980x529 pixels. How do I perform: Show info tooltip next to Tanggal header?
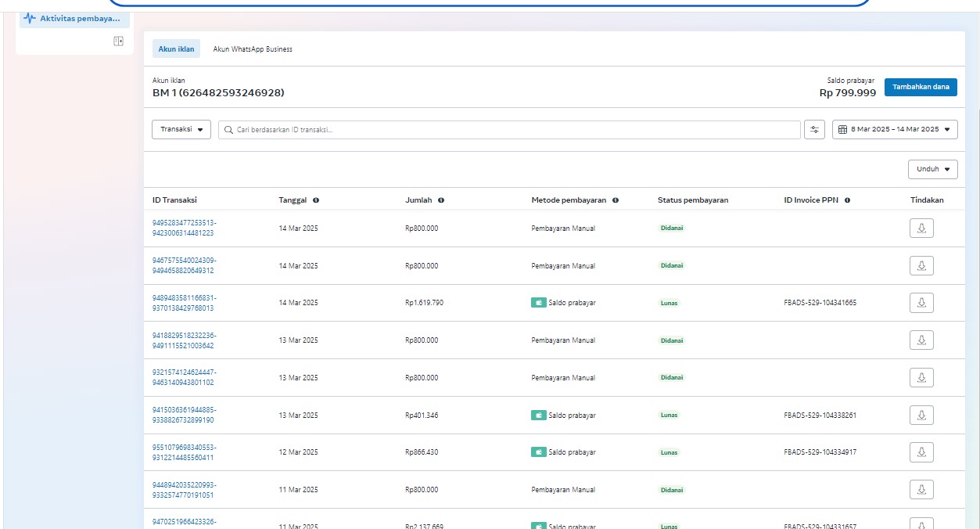316,200
